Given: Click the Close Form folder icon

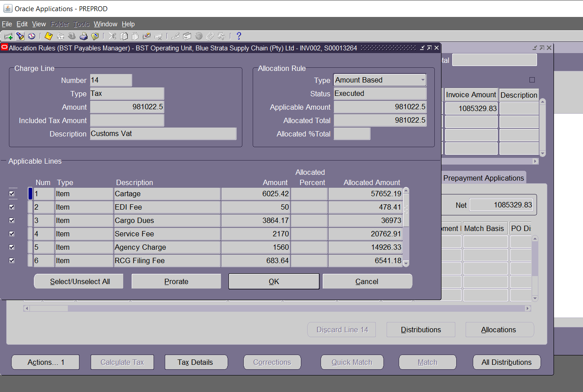Looking at the screenshot, I should click(x=95, y=36).
